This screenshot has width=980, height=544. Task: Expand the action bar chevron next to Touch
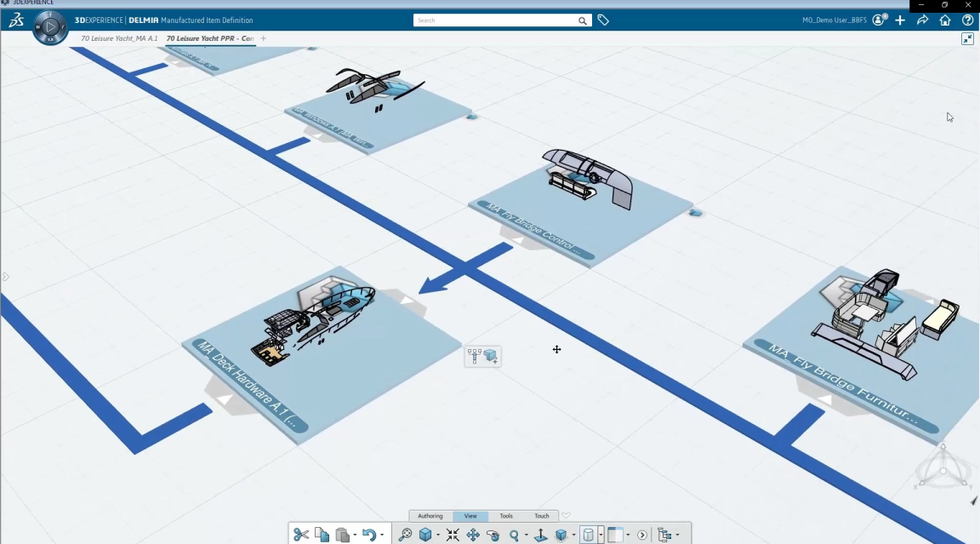(567, 515)
